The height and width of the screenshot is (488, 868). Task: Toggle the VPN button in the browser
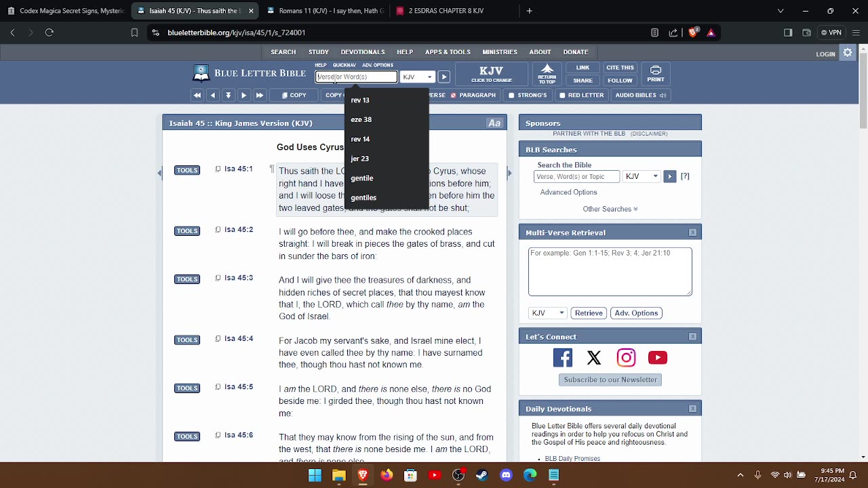click(x=831, y=33)
